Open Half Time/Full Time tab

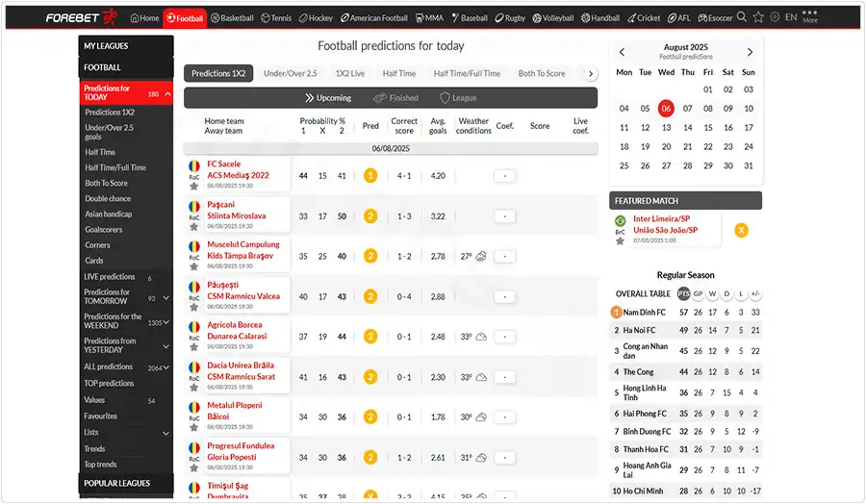click(467, 73)
